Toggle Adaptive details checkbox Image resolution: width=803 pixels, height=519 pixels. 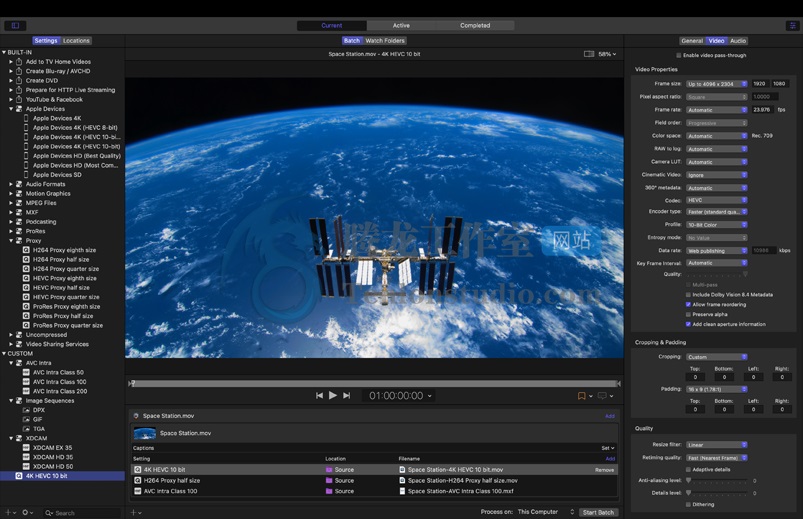(x=688, y=469)
